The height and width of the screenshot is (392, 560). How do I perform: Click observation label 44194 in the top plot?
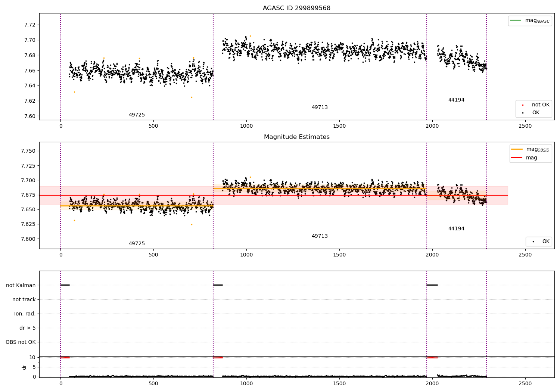(456, 100)
